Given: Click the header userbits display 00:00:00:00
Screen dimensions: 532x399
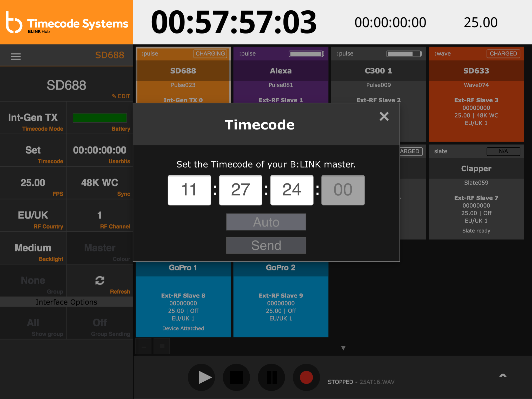Looking at the screenshot, I should coord(390,23).
